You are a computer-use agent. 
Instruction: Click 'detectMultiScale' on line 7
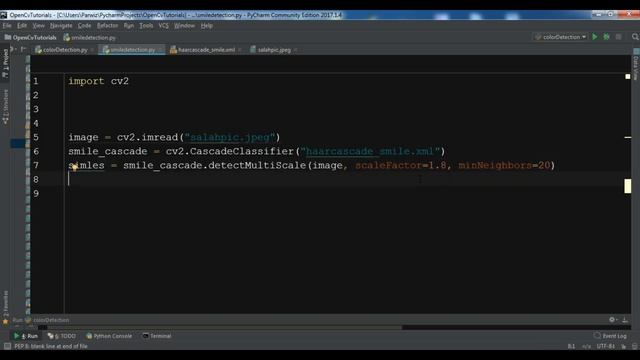point(257,165)
